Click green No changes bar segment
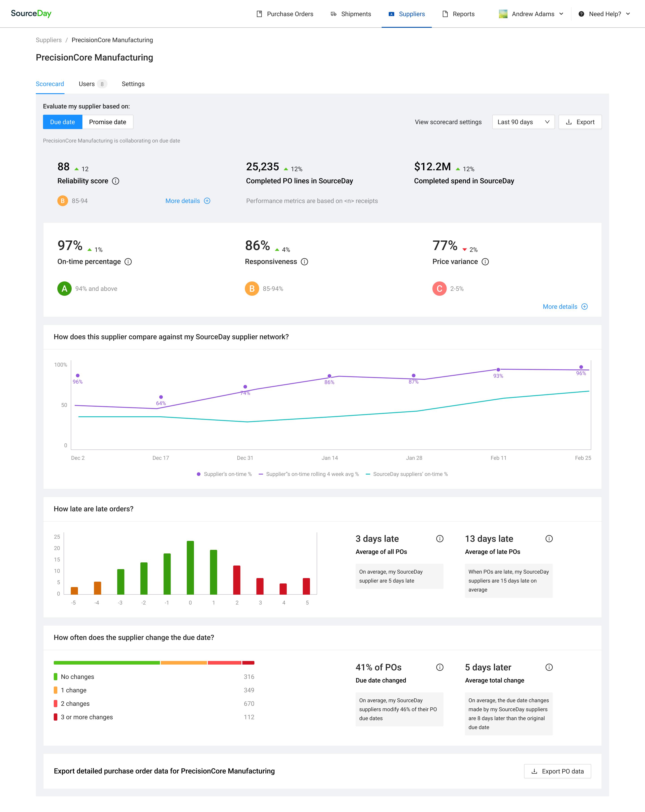 click(107, 663)
